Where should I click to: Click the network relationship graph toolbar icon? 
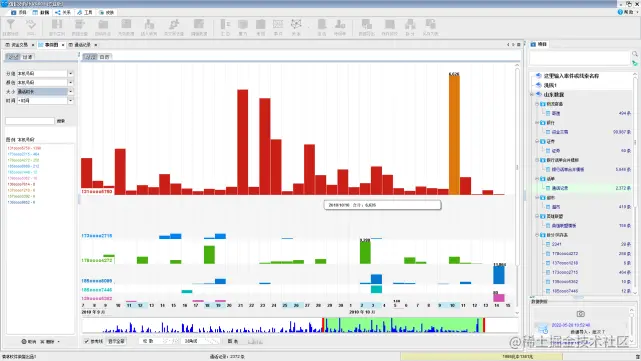[x=296, y=25]
